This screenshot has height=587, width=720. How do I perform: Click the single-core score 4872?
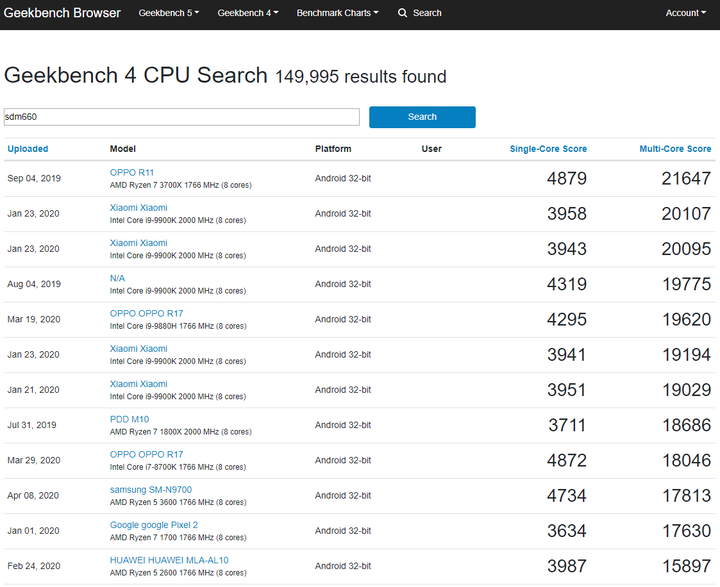click(x=567, y=461)
